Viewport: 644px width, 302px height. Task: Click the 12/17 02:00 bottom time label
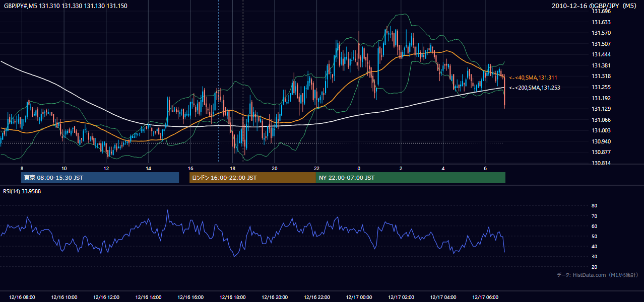(x=401, y=297)
